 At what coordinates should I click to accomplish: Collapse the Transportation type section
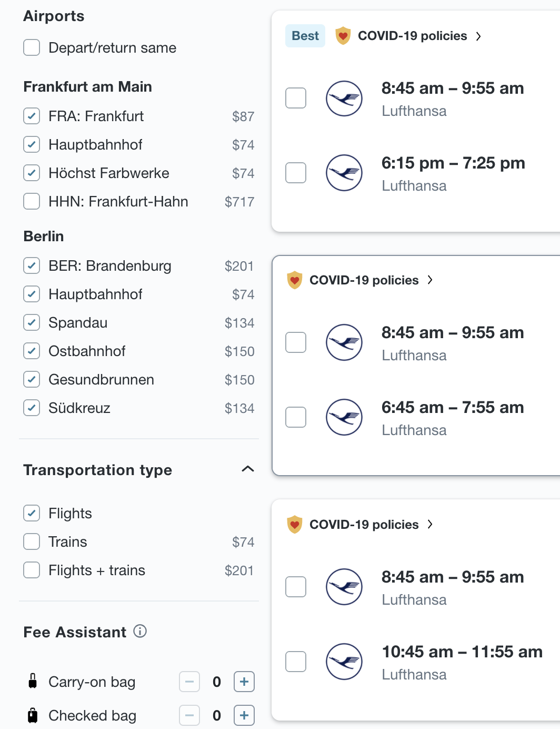[x=247, y=469]
